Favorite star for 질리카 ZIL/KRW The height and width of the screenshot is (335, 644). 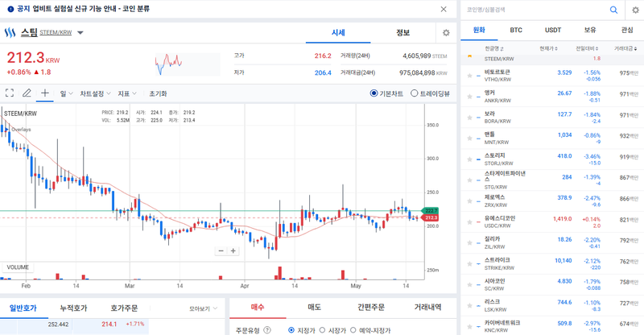(x=469, y=243)
